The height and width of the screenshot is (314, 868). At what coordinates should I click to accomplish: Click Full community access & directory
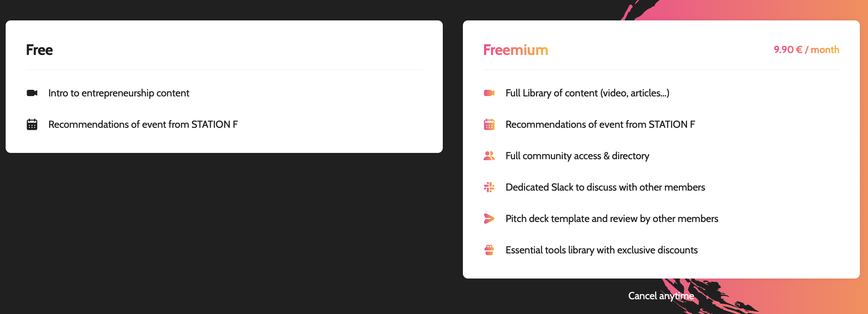coord(577,156)
